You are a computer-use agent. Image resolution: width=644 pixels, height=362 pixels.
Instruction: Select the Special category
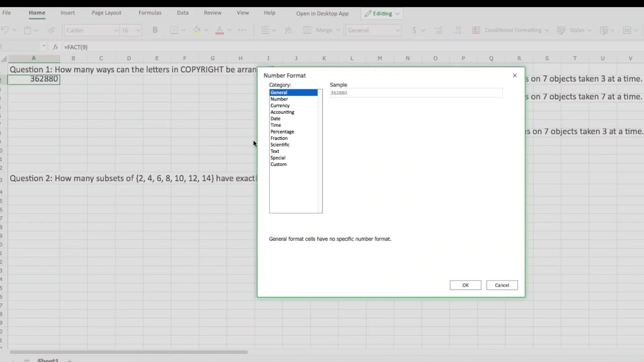coord(293,158)
